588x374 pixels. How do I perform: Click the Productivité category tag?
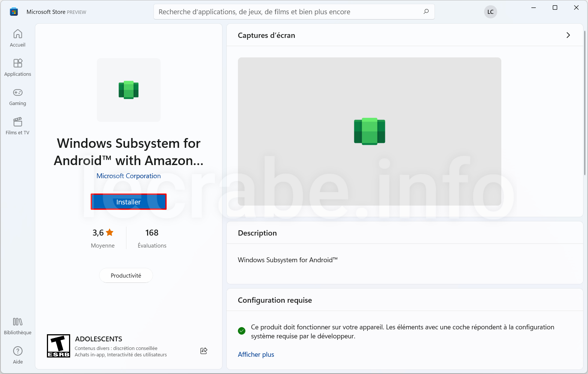click(x=126, y=275)
